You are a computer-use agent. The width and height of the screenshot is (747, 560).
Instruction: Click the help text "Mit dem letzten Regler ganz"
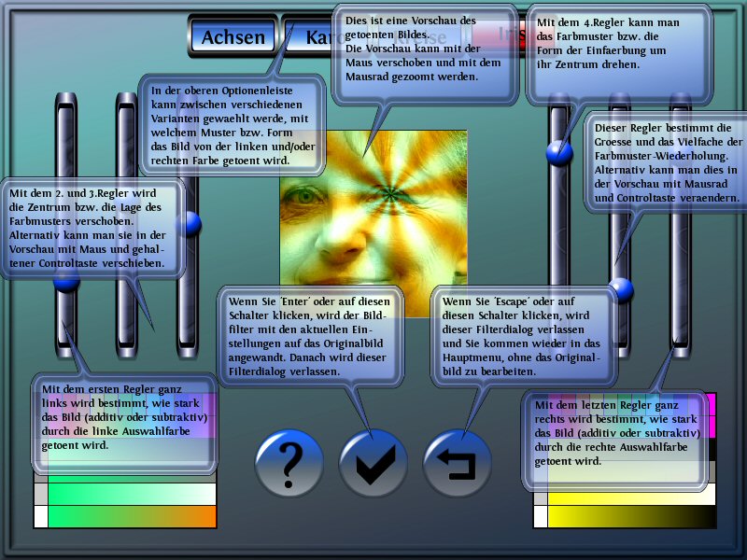pos(606,405)
